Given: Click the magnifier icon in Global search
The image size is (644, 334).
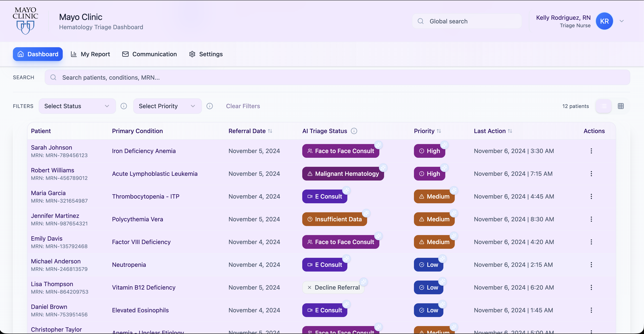Looking at the screenshot, I should [x=421, y=21].
